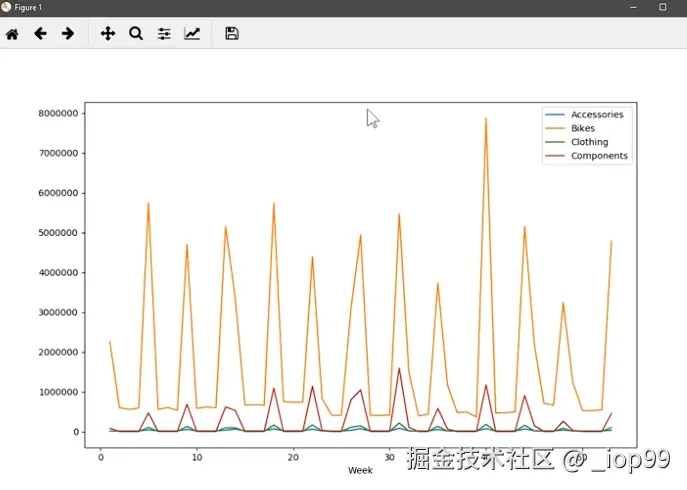Go back to the previous view
Image resolution: width=687 pixels, height=490 pixels.
click(40, 33)
